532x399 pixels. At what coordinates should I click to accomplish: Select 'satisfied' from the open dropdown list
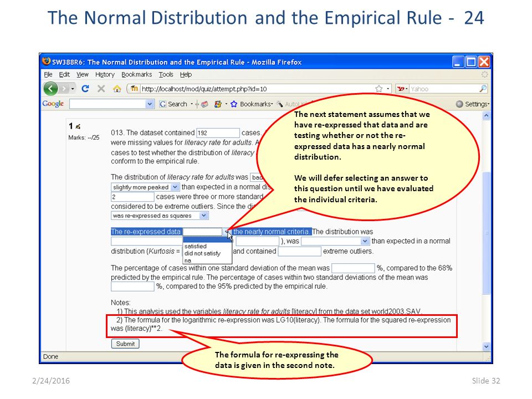pos(207,246)
